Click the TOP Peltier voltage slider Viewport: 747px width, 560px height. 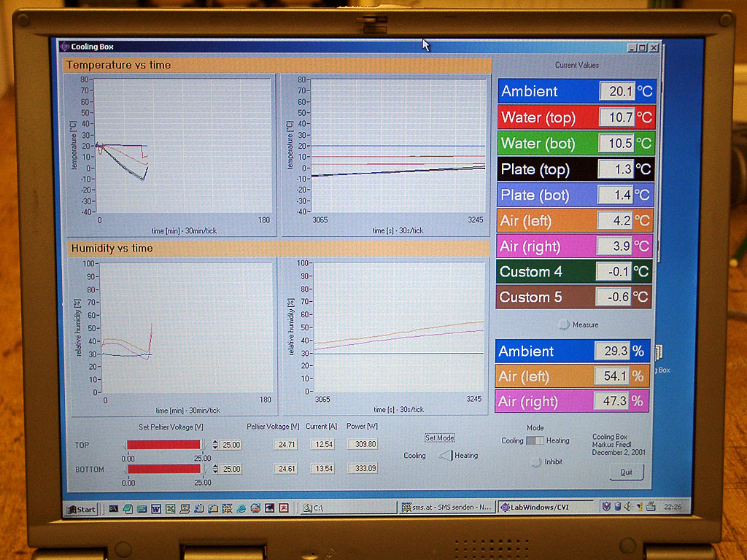(164, 445)
